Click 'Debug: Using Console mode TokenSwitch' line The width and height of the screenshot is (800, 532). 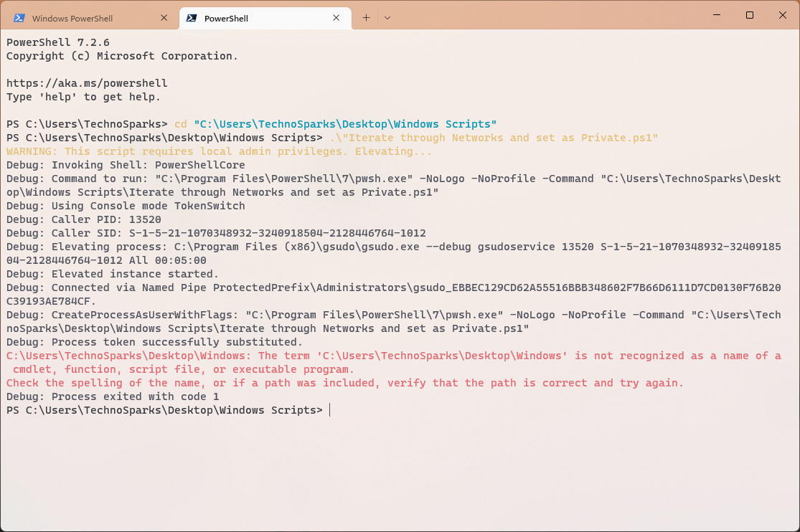[126, 206]
